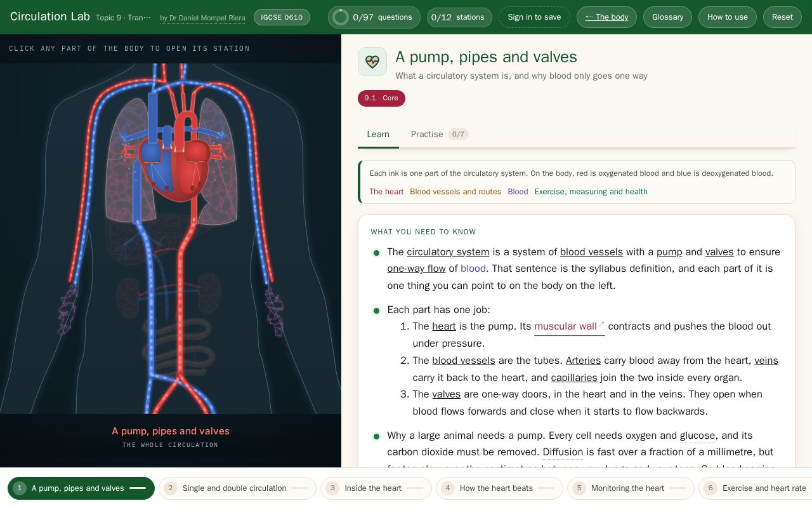
Task: Click the veins glossary term
Action: click(766, 361)
